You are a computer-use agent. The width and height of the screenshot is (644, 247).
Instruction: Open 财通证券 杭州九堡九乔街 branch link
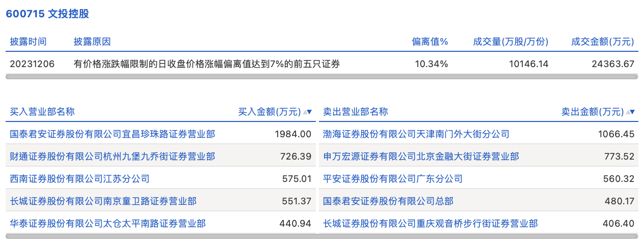(x=112, y=157)
